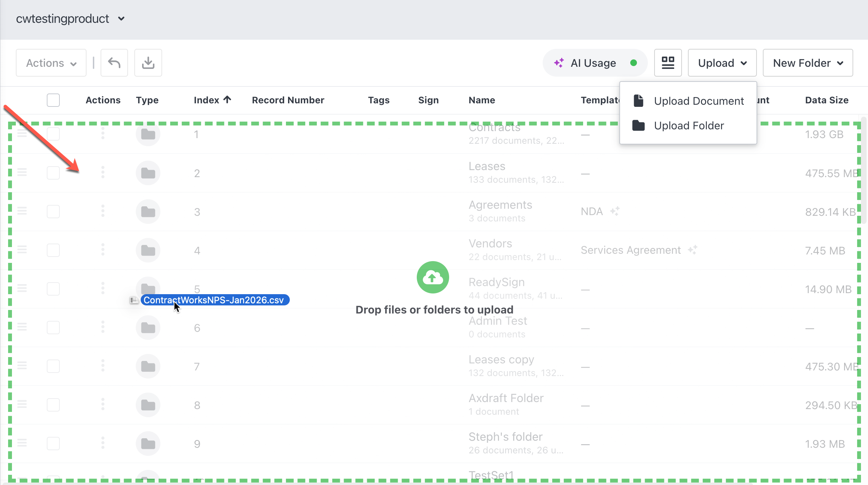The height and width of the screenshot is (485, 868).
Task: Click the vertical scrollbar at right edge
Action: coord(863,170)
